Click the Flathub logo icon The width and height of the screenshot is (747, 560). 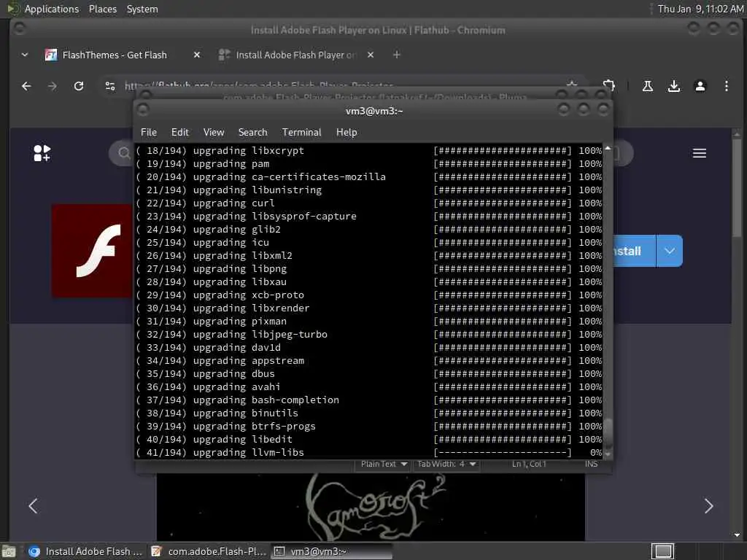42,153
